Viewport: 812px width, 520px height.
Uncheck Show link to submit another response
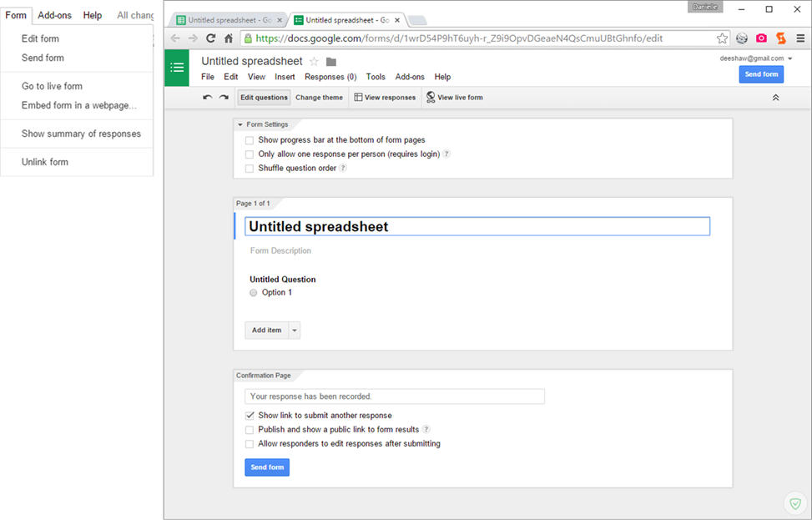click(x=250, y=416)
